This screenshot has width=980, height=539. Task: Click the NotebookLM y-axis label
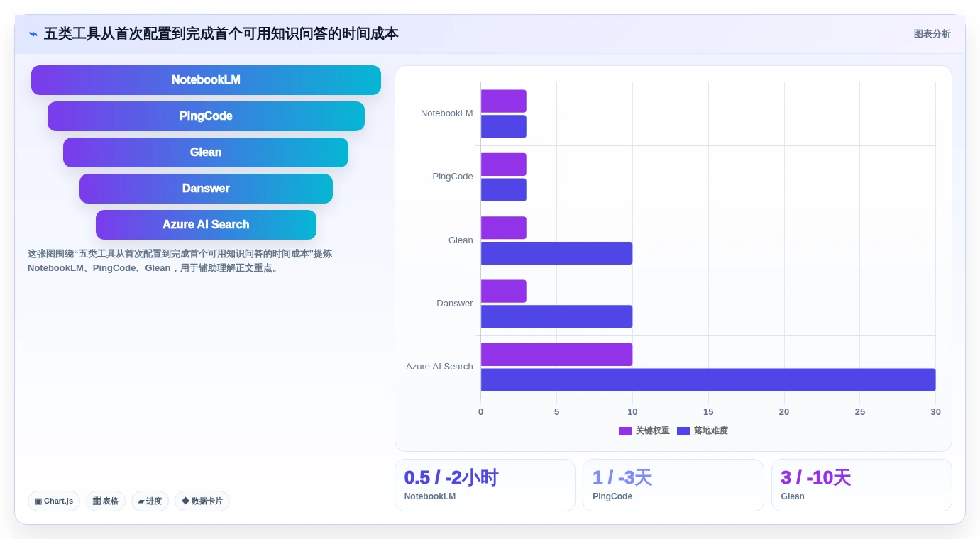point(446,113)
